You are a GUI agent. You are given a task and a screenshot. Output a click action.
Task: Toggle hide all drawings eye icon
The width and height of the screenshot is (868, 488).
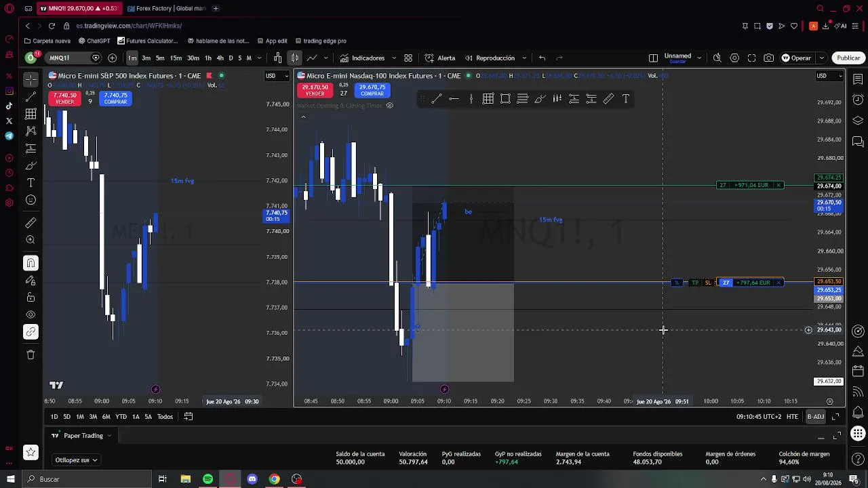[x=31, y=314]
